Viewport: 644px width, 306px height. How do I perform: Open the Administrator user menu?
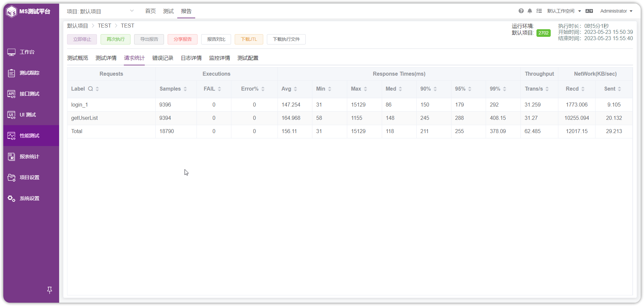[616, 11]
